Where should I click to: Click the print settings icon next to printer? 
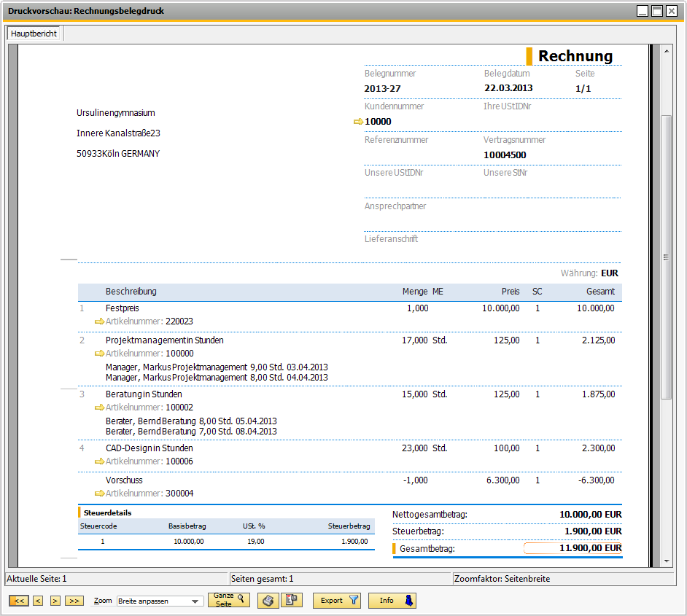(x=292, y=601)
